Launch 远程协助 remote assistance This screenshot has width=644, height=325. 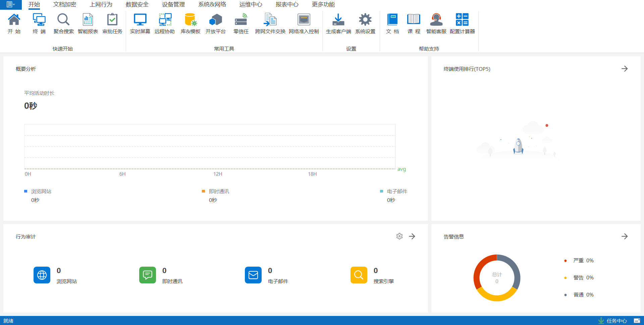click(165, 20)
